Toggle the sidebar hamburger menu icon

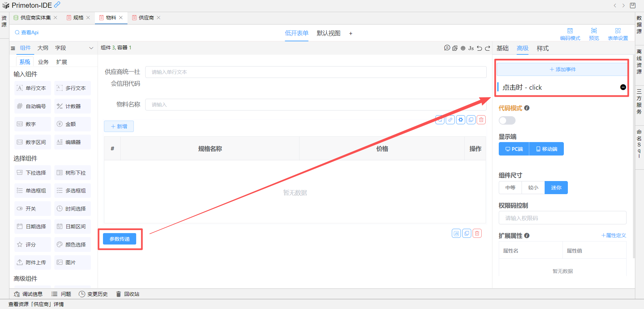tap(13, 48)
